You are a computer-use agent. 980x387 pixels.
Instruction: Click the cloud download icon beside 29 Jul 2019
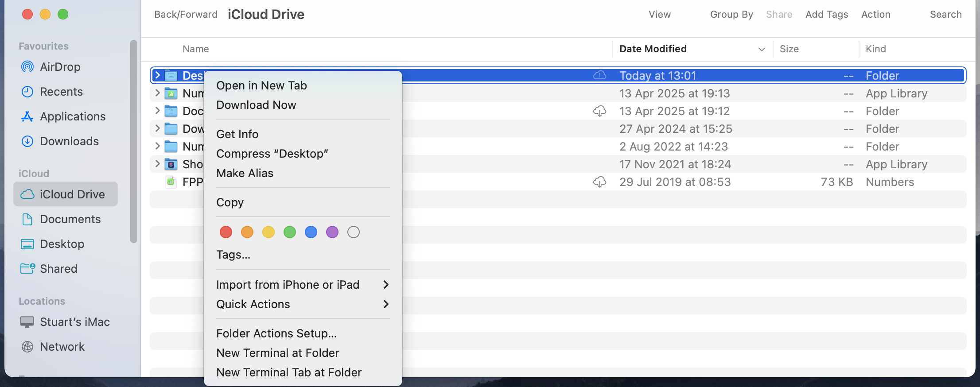(x=599, y=182)
